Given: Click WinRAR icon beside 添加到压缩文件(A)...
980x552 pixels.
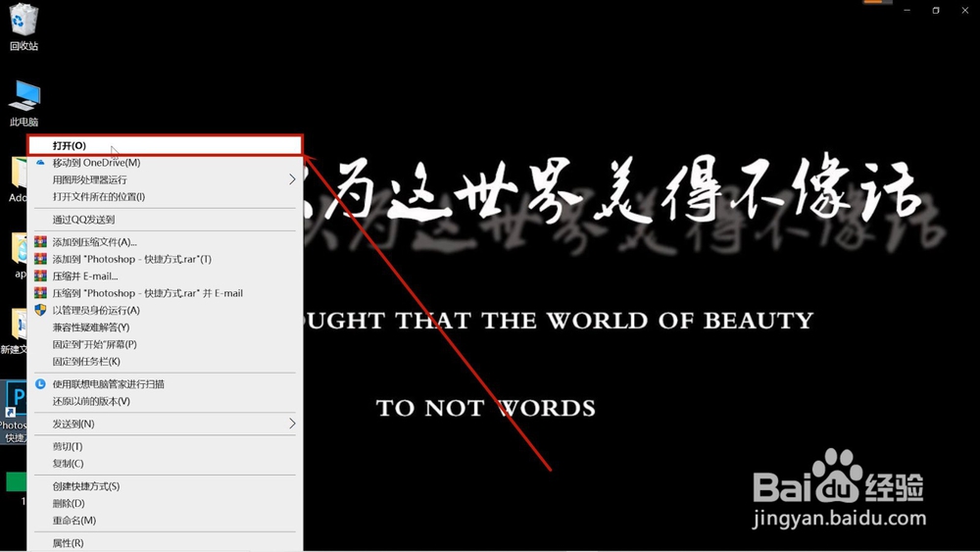Looking at the screenshot, I should click(40, 242).
